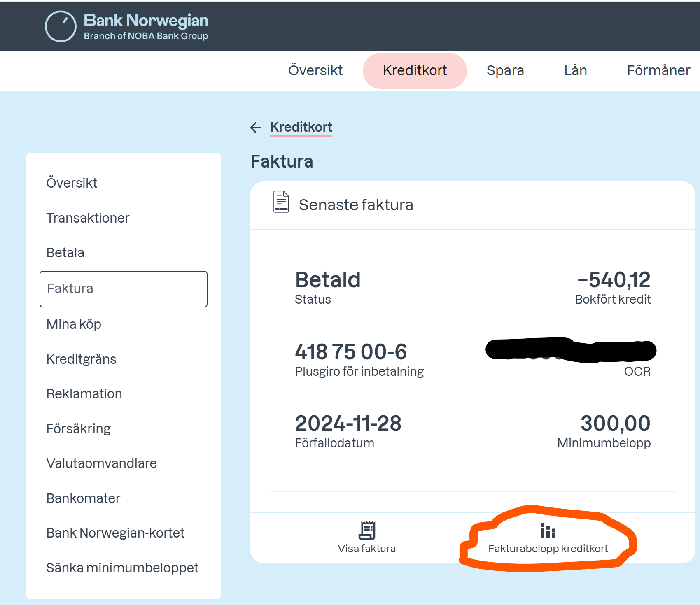Open Transaktioner in the sidebar
Screen dimensions: 700x605
(x=88, y=218)
